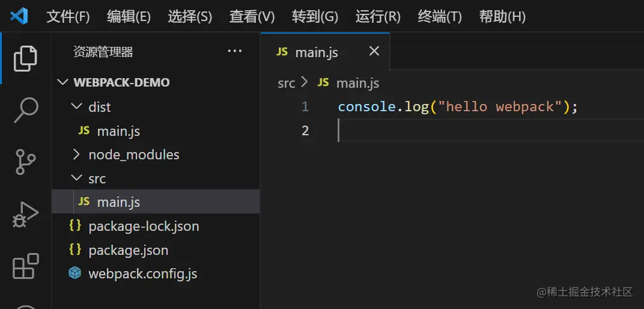Click the log method on line 1
The height and width of the screenshot is (309, 644).
416,107
